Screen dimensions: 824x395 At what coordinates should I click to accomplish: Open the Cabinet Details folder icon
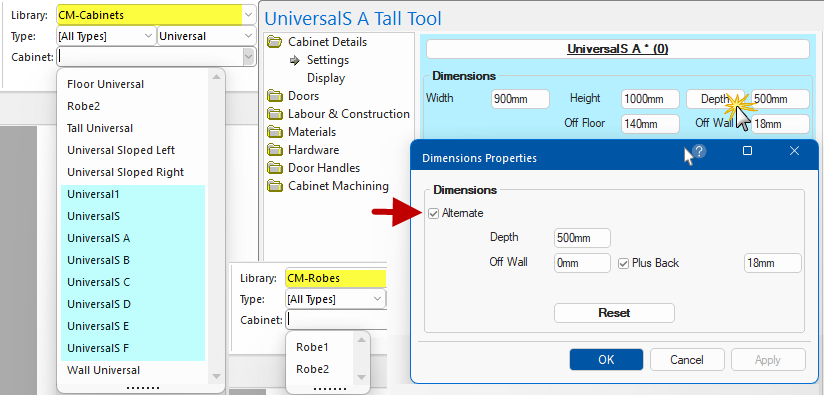pyautogui.click(x=274, y=42)
